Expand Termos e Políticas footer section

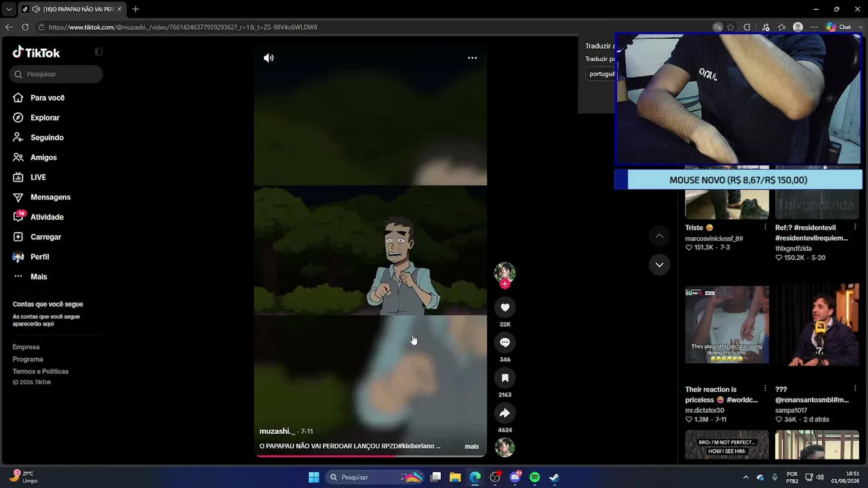click(x=40, y=371)
